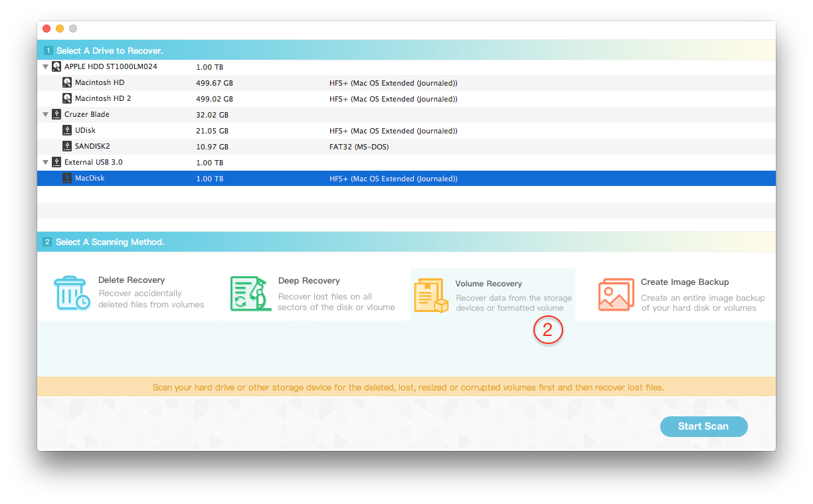The width and height of the screenshot is (813, 504).
Task: Choose the Volume Recovery scanning method title
Action: coord(489,284)
